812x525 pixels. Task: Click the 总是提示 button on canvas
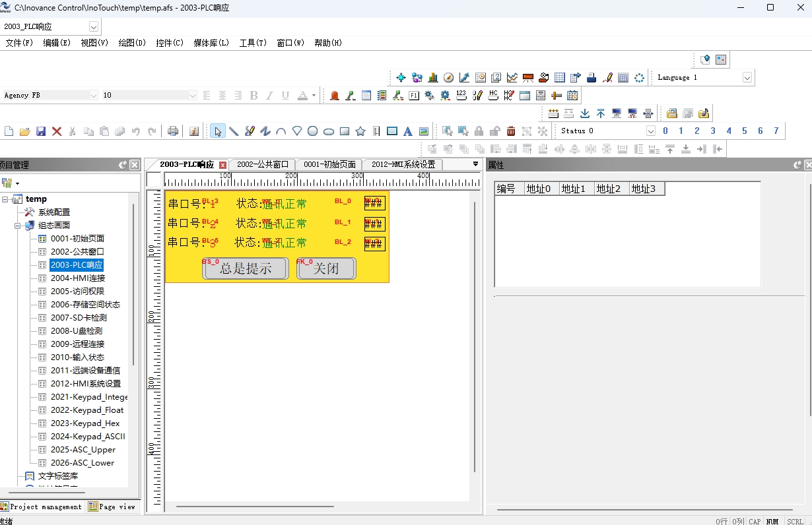246,268
